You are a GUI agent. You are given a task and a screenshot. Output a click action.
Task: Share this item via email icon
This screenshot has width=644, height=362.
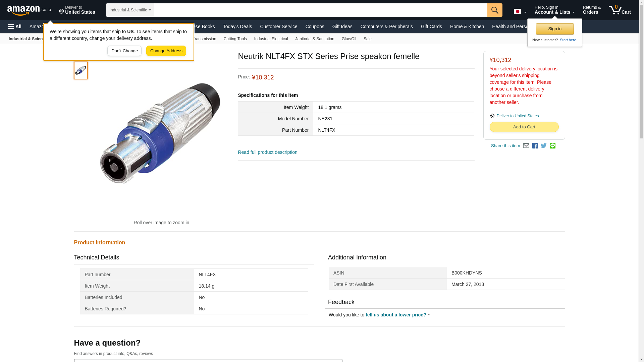[x=526, y=146]
